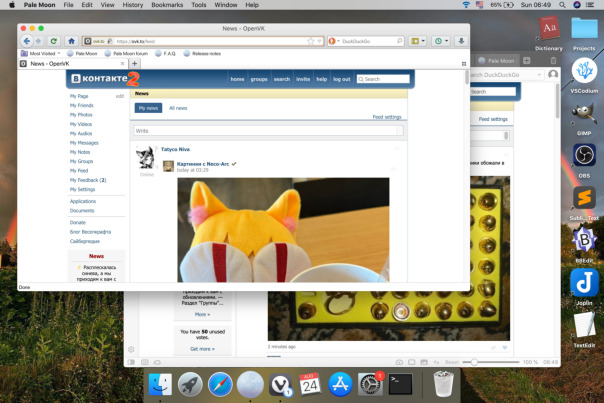This screenshot has height=403, width=604.
Task: Expand the Most Visited bookmarks dropdown
Action: pos(41,53)
